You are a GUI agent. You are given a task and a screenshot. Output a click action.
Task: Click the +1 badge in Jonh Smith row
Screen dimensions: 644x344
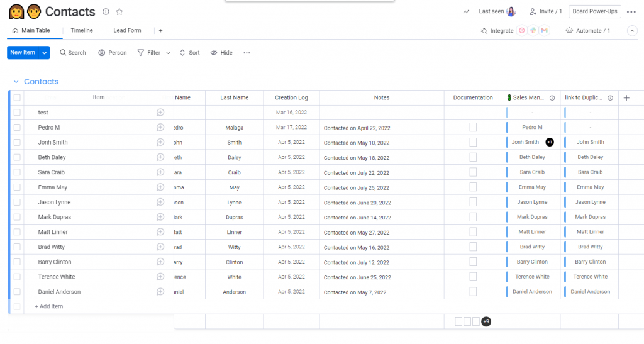tap(550, 142)
